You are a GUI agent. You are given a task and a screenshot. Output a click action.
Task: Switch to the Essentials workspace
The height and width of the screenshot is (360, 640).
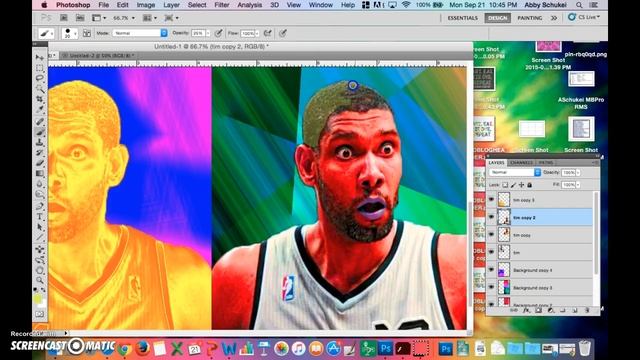[462, 18]
